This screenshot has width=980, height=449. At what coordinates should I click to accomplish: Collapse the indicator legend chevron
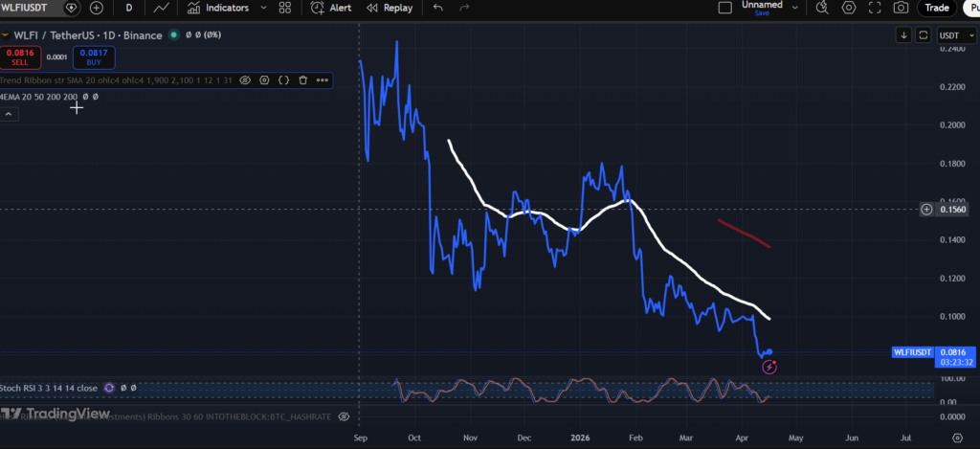9,114
